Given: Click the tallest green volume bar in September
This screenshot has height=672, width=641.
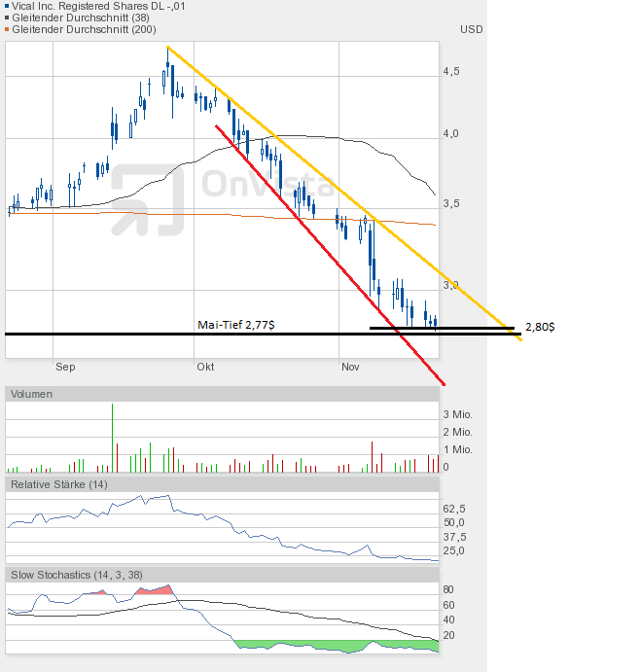Looking at the screenshot, I should (x=112, y=438).
